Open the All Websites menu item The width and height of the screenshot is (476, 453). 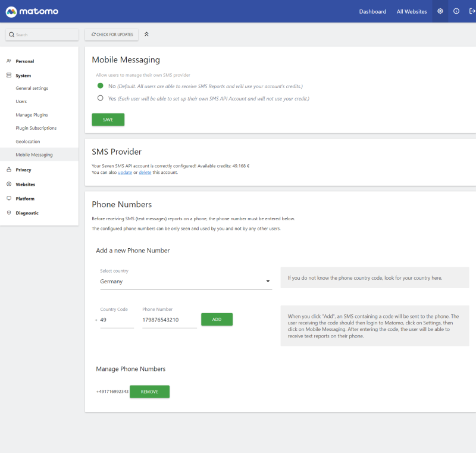coord(411,11)
